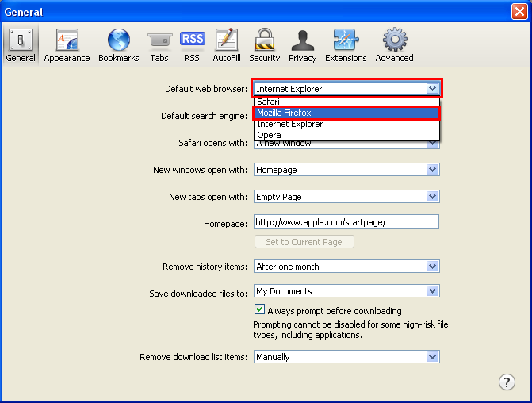This screenshot has width=532, height=403.
Task: Open the AutoFill preferences pane
Action: pyautogui.click(x=227, y=45)
